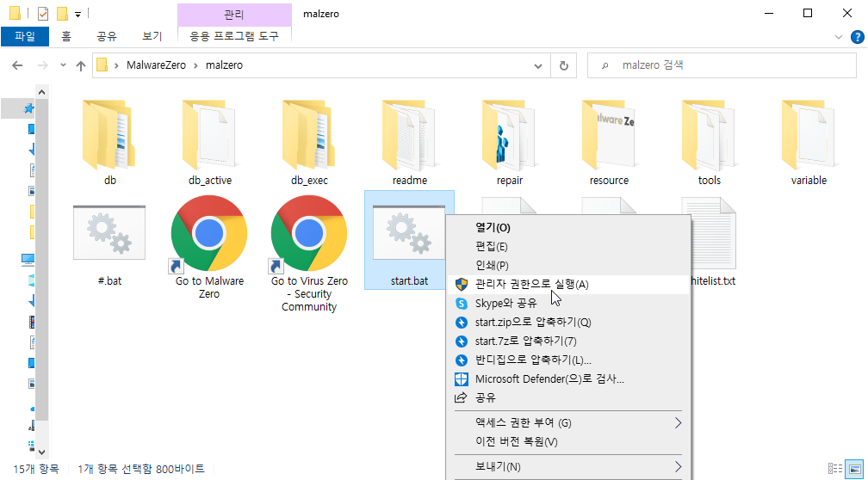Viewport: 868px width, 480px height.
Task: Choose start.zip으로 압축하기 menu entry
Action: pyautogui.click(x=568, y=322)
